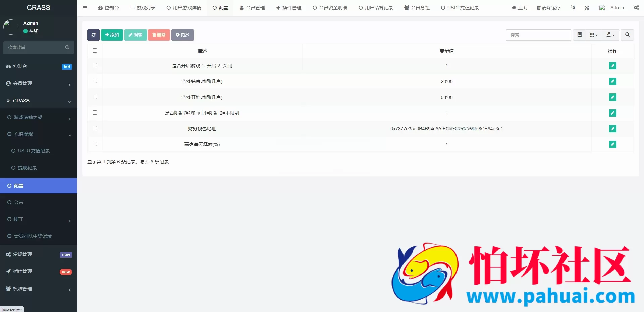Viewport: 644px width, 312px height.
Task: Switch to the 会员管理 tab
Action: pos(252,8)
